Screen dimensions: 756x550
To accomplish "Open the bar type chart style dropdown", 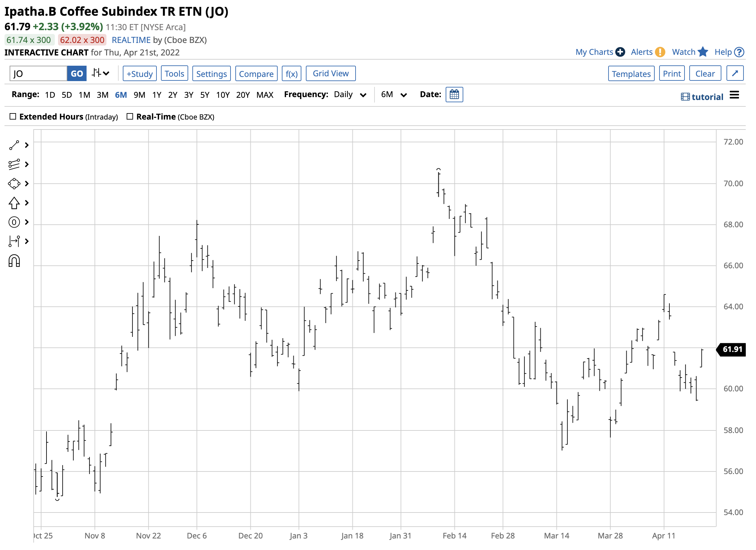I will point(101,73).
